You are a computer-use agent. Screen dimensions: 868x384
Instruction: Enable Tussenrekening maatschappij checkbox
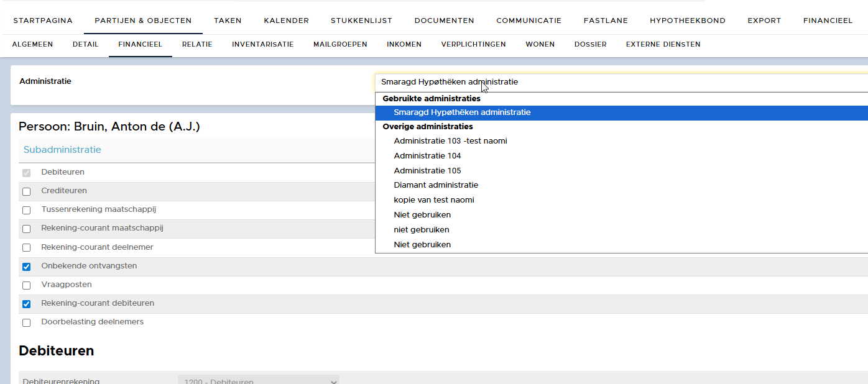pyautogui.click(x=26, y=210)
